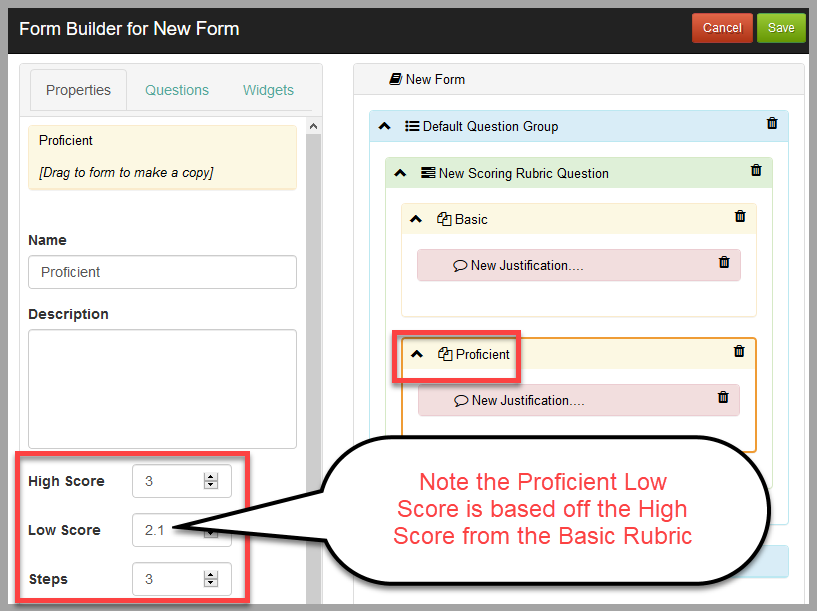Click the Steps value field
The width and height of the screenshot is (817, 611).
182,579
